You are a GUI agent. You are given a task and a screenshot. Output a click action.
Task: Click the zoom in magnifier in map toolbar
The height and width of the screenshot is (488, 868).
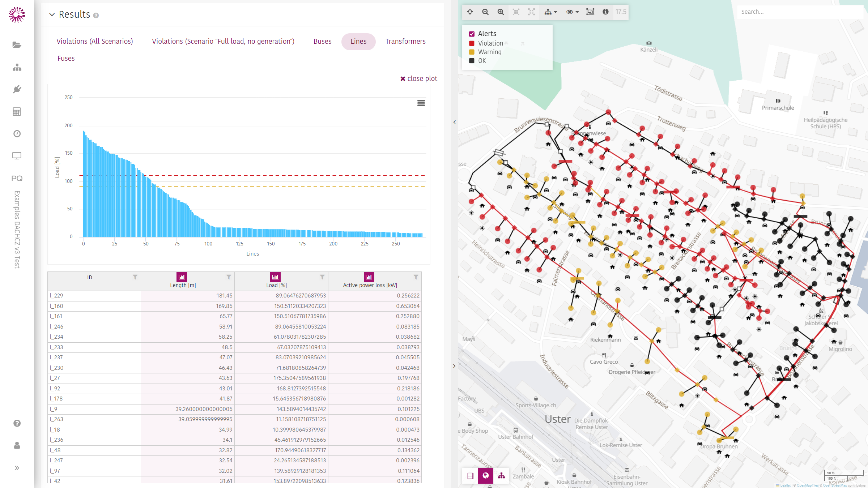pos(501,12)
